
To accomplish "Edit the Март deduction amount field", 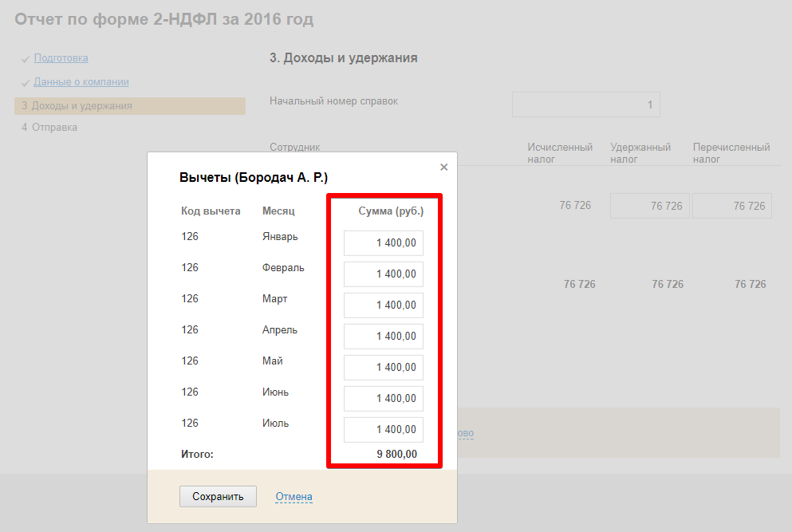I will [384, 305].
